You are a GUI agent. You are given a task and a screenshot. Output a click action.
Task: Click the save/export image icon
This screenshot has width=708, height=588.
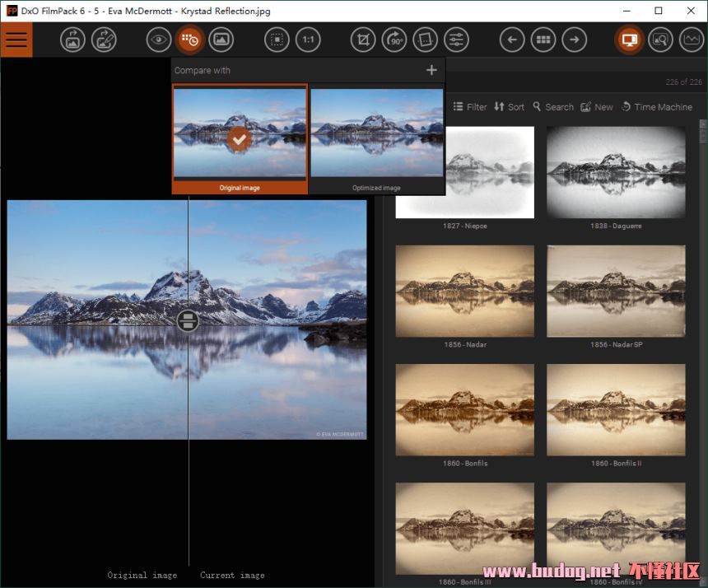[104, 40]
